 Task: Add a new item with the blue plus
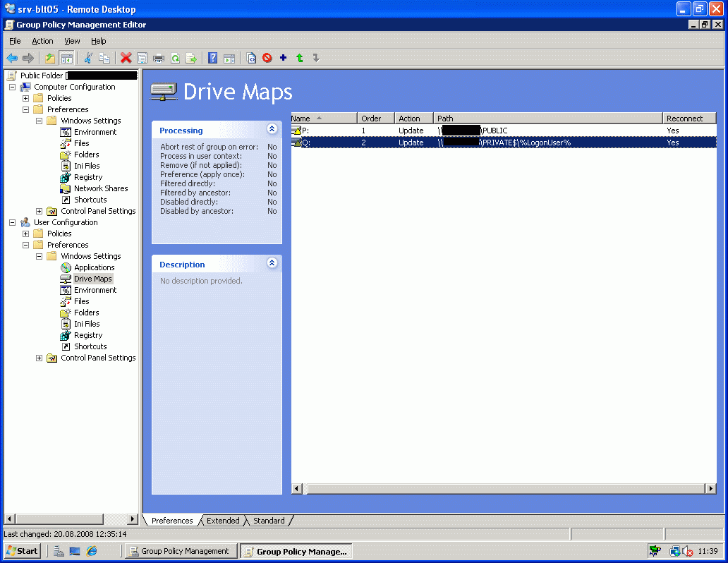(x=283, y=58)
